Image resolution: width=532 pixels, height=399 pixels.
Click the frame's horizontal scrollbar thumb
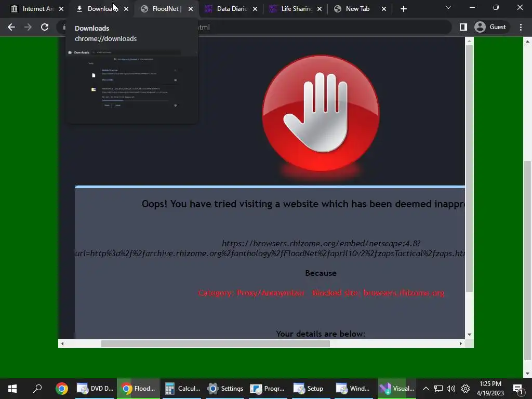[216, 344]
